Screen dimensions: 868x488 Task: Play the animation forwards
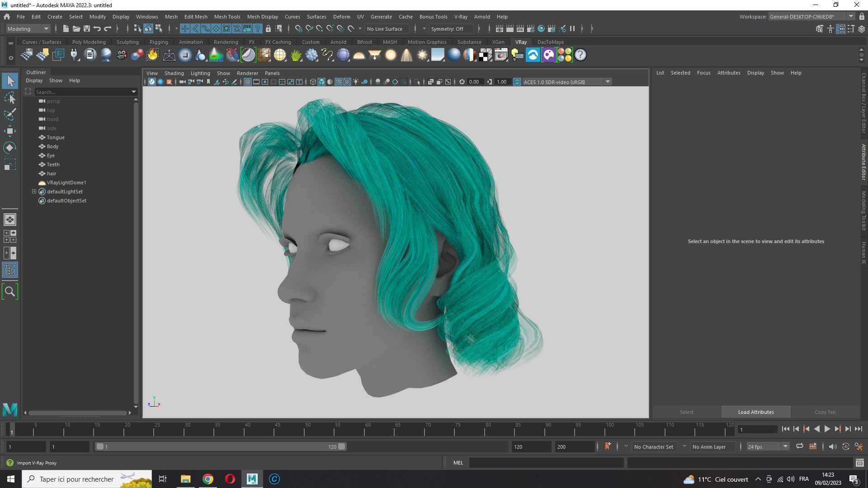pos(827,429)
